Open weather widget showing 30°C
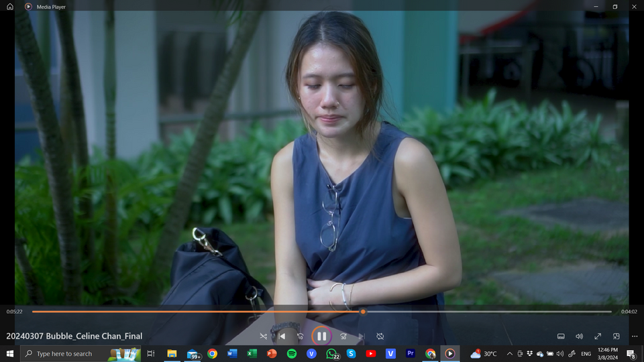 click(484, 353)
